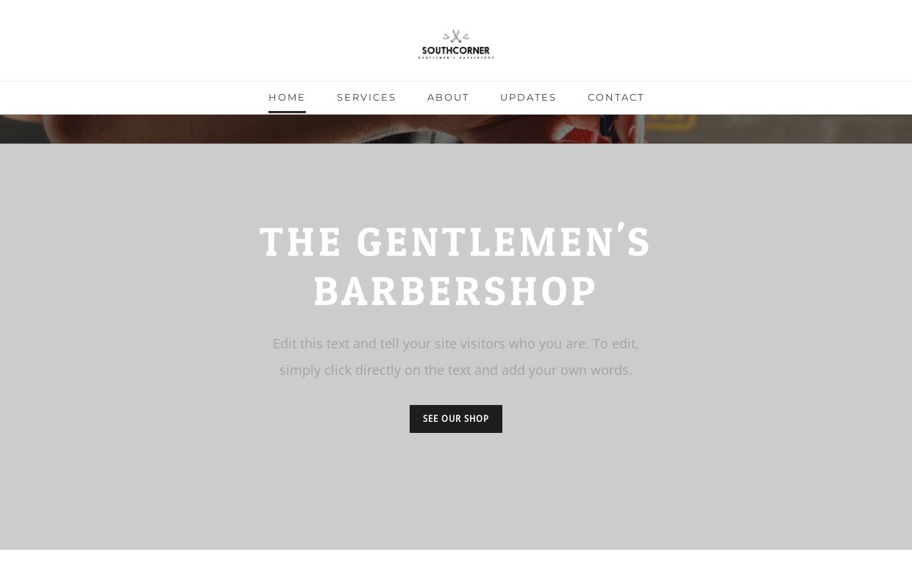This screenshot has height=588, width=912.
Task: Click the word GENTLEMEN'S in the headline
Action: (505, 241)
